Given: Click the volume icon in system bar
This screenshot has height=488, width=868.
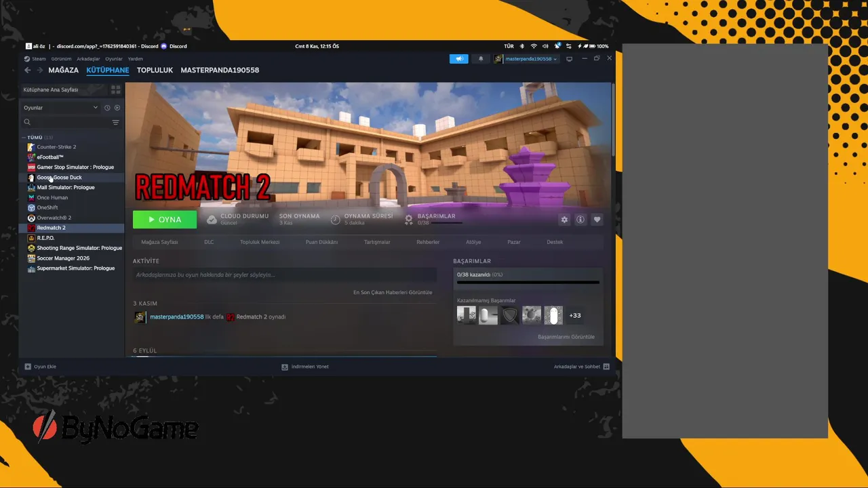Looking at the screenshot, I should click(545, 46).
